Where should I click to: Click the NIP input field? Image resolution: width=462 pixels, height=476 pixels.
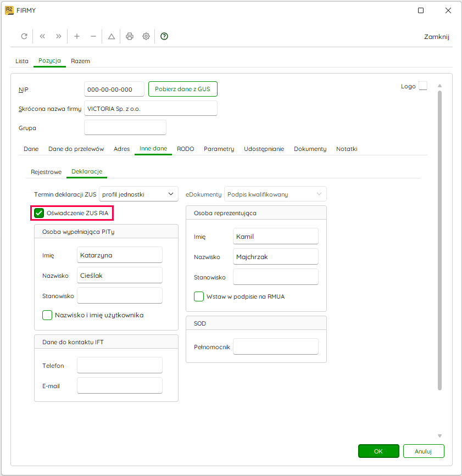tap(114, 89)
